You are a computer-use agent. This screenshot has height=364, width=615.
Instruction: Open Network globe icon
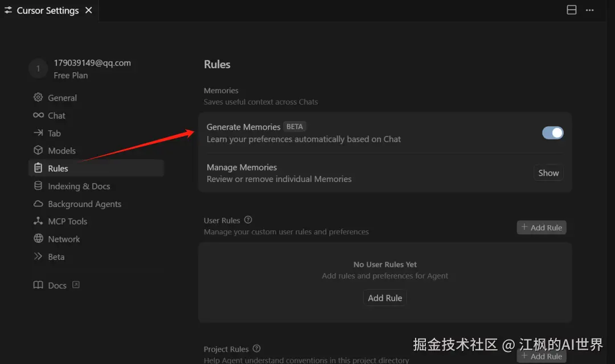(x=38, y=239)
